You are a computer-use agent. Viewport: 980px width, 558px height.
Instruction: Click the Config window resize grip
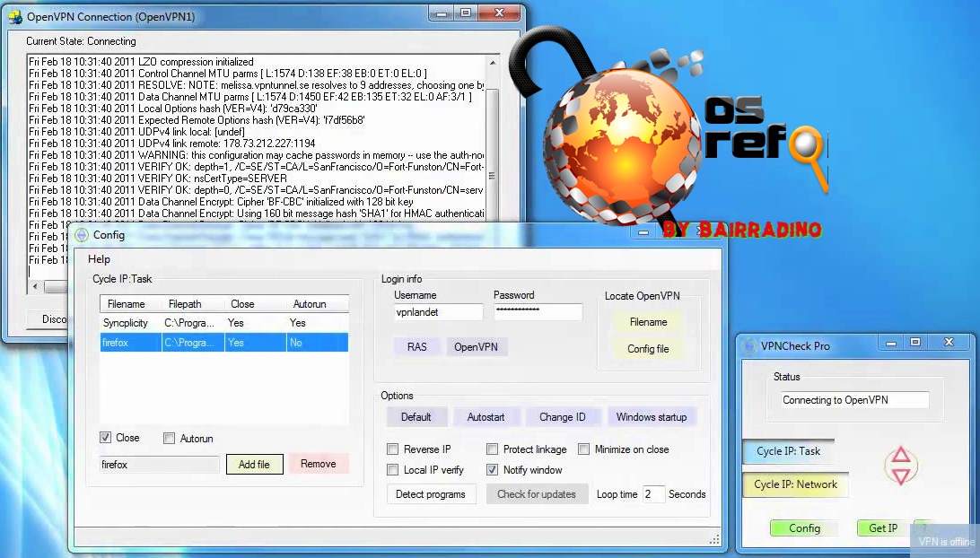tap(714, 539)
